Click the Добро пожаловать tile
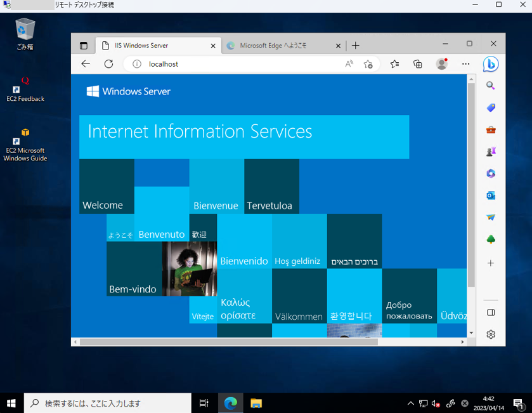This screenshot has height=413, width=532. click(x=409, y=296)
